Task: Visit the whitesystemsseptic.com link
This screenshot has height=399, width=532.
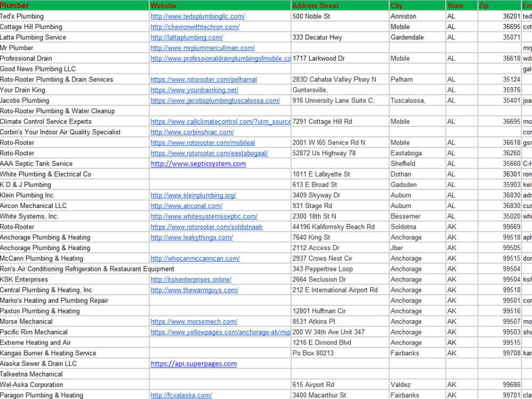Action: 204,216
